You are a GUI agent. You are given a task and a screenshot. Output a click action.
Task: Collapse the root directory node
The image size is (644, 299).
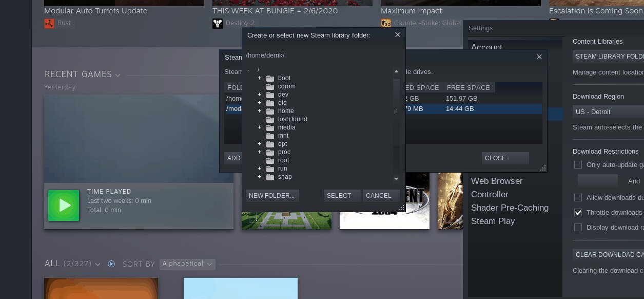coord(248,69)
